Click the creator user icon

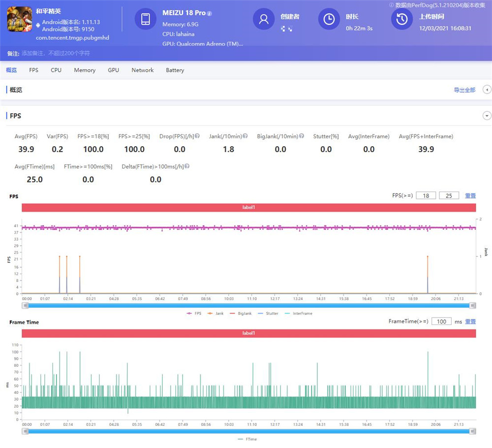coord(264,19)
